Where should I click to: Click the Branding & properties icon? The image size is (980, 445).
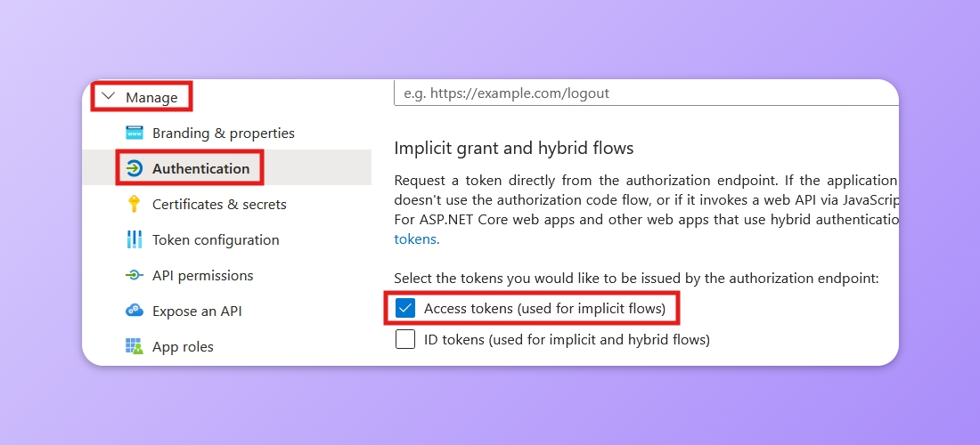click(x=135, y=133)
